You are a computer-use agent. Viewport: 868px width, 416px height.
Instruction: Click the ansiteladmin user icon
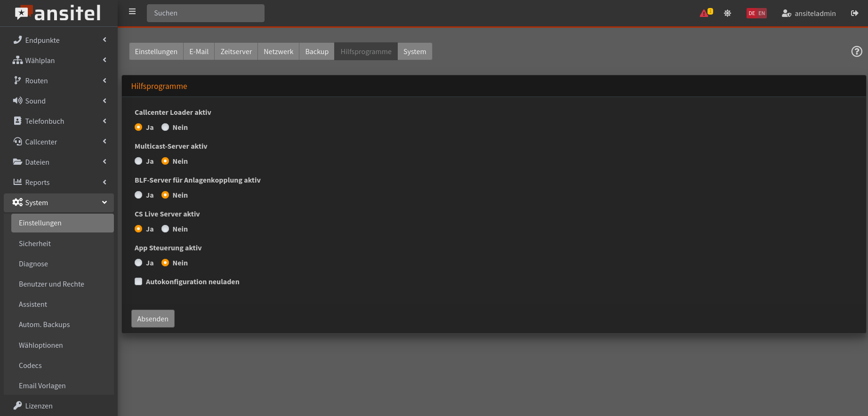click(x=786, y=13)
